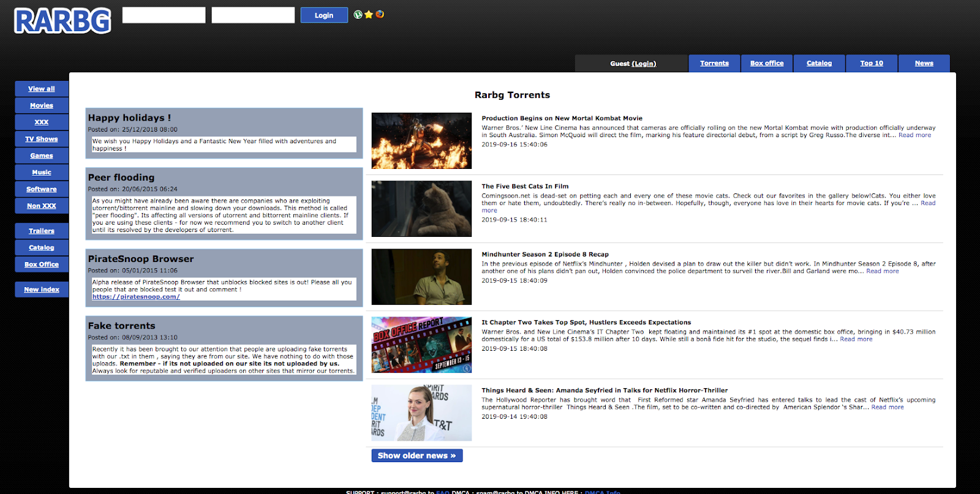Open the Mortal Kombat movie thumbnail

tap(421, 141)
